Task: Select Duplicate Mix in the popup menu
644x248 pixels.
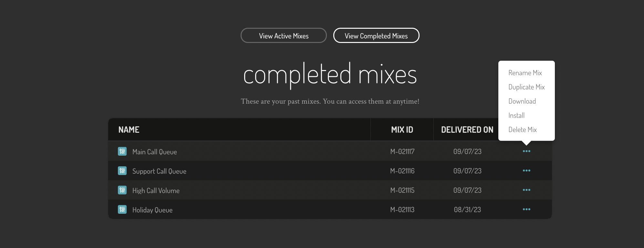Action: tap(526, 87)
